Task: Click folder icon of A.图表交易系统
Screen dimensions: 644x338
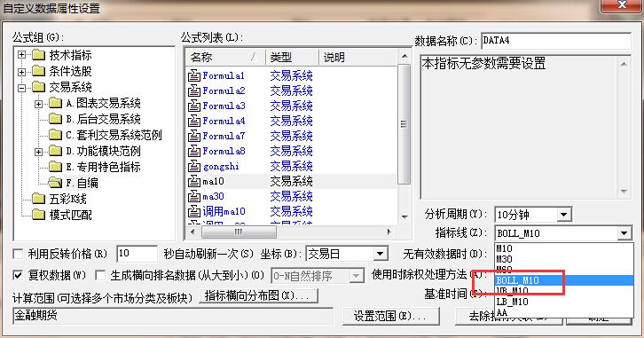Action: [x=56, y=103]
